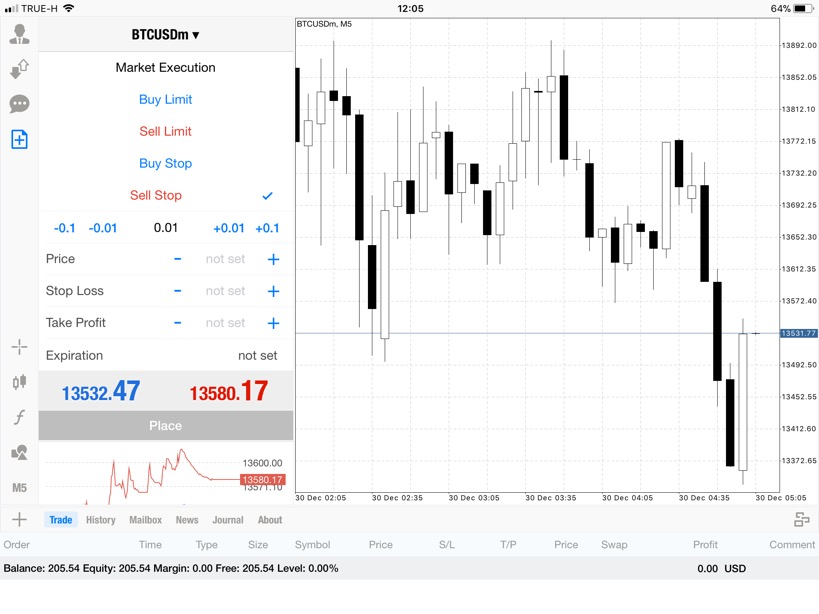Open the BTCUSDm symbol dropdown
Screen dimensions: 819x614
165,35
